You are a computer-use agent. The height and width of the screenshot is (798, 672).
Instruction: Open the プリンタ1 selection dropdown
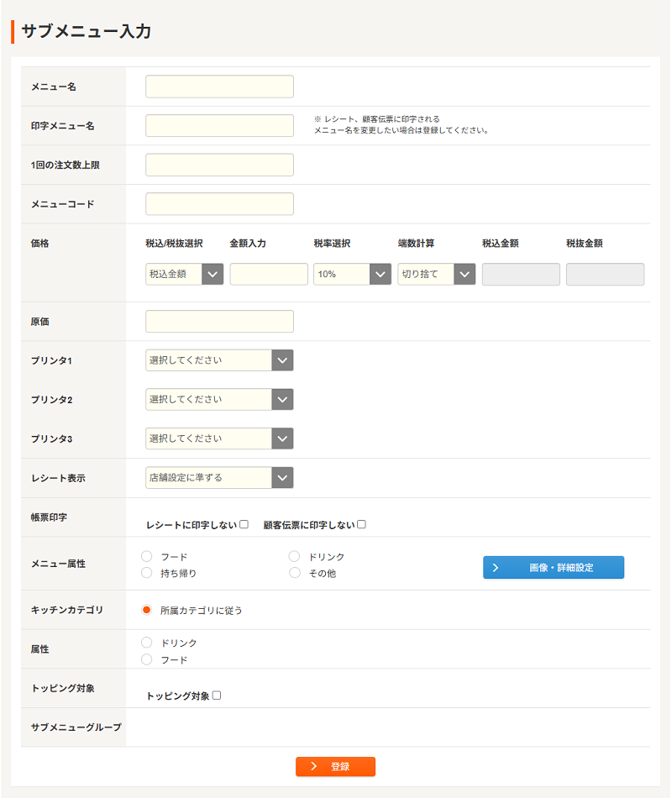click(219, 360)
